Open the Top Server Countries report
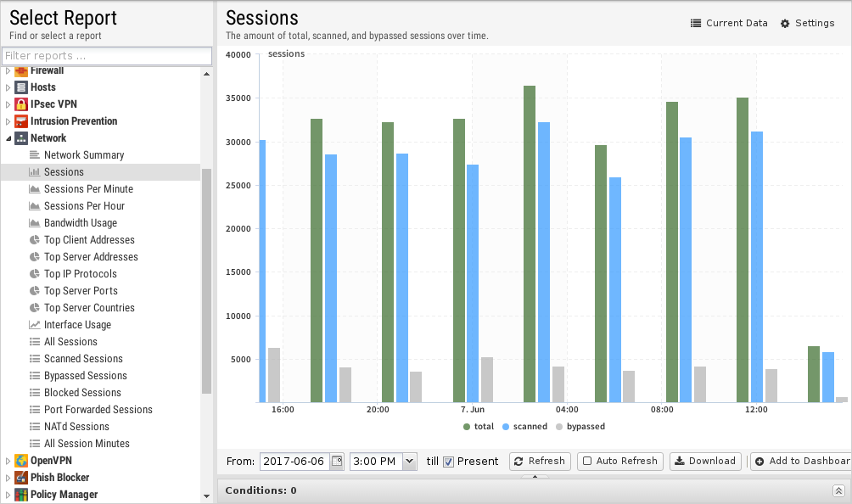Screen dimensions: 852x504 click(89, 308)
